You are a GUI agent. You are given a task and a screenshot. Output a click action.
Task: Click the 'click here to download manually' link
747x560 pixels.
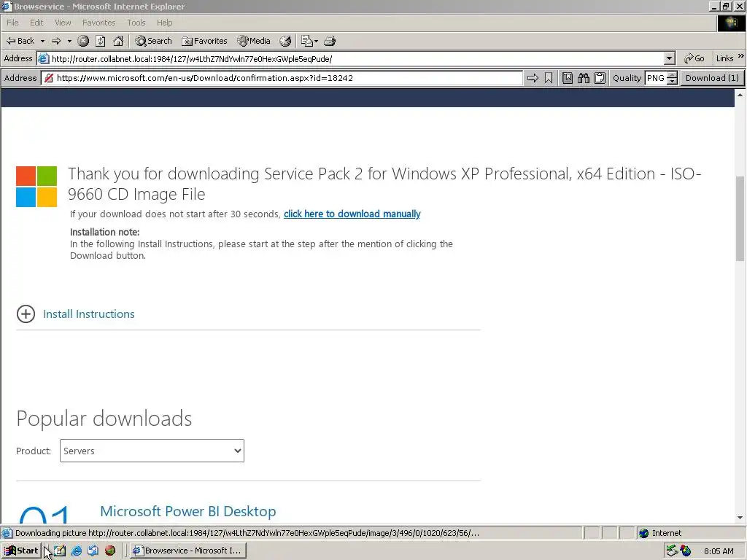tap(352, 214)
